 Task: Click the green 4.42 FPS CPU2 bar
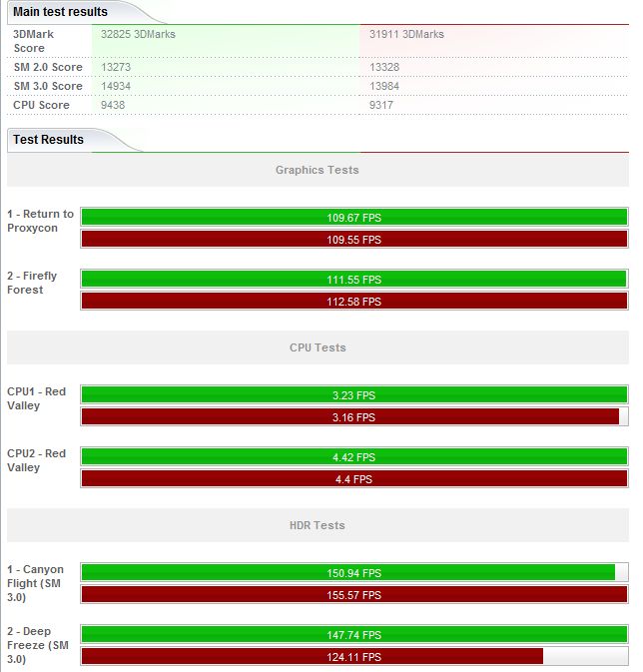(x=353, y=457)
